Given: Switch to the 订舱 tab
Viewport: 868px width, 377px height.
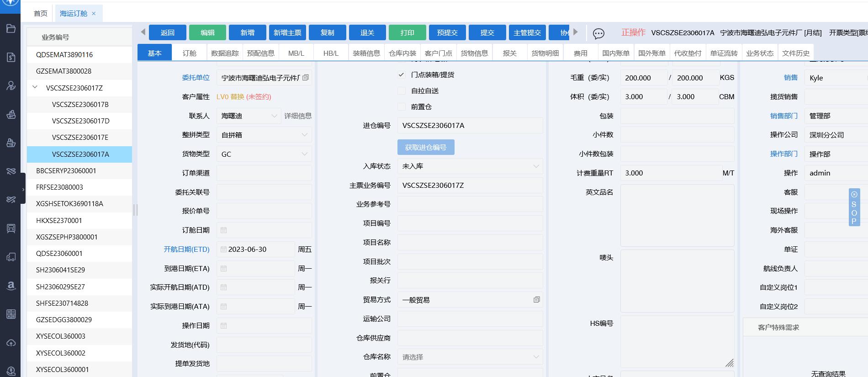Looking at the screenshot, I should click(x=189, y=53).
